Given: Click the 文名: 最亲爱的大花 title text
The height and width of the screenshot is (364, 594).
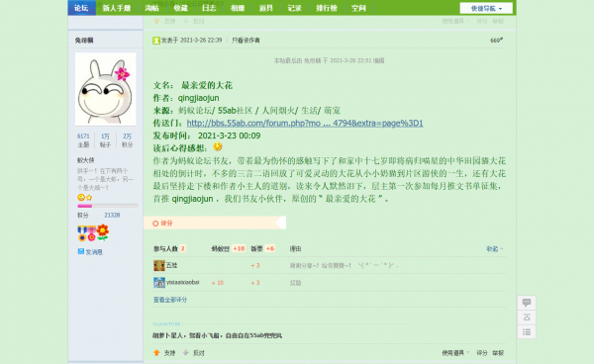Looking at the screenshot, I should [193, 85].
